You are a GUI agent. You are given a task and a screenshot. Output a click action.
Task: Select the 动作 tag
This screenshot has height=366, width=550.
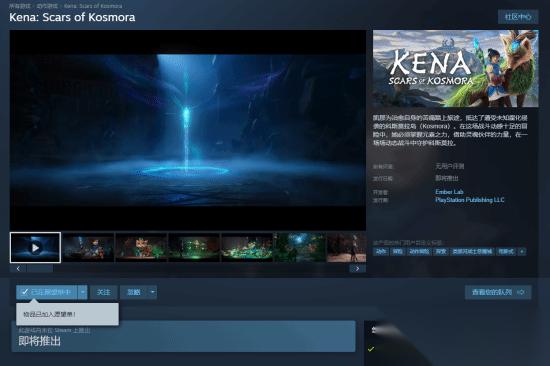[381, 251]
